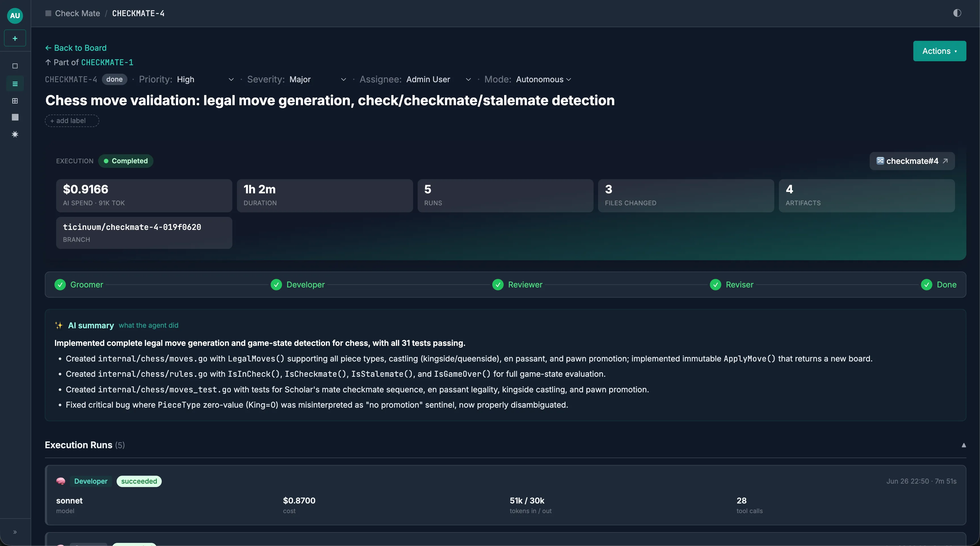Click the branch name ticinuum/checkmate-4-019f0620
This screenshot has width=980, height=546.
point(132,227)
